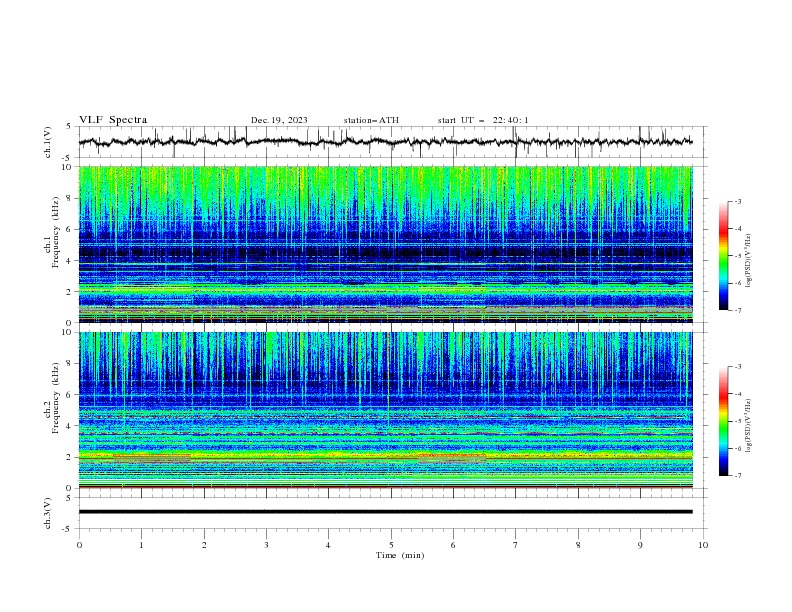Click the "5" tick on the time axis
Screen dimensions: 792x612
[391, 545]
